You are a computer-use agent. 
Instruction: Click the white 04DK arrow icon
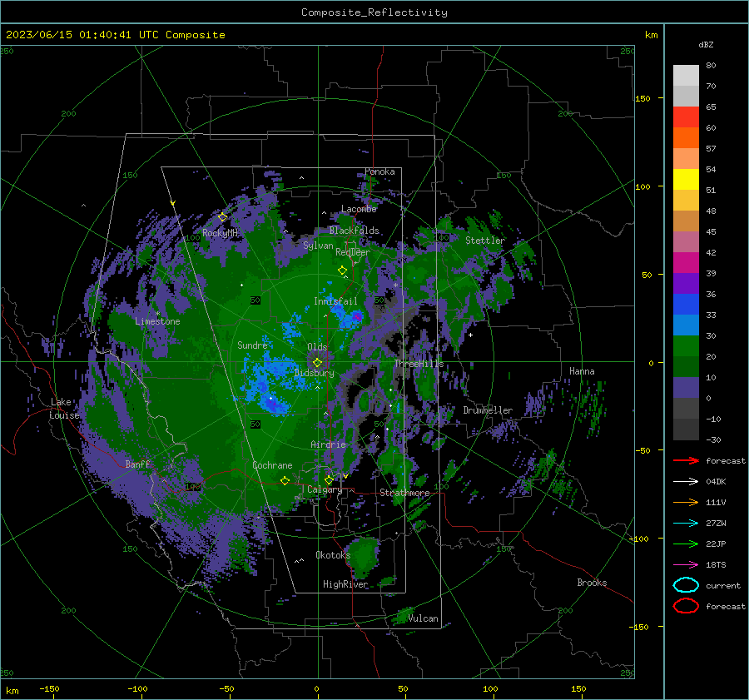pyautogui.click(x=686, y=482)
